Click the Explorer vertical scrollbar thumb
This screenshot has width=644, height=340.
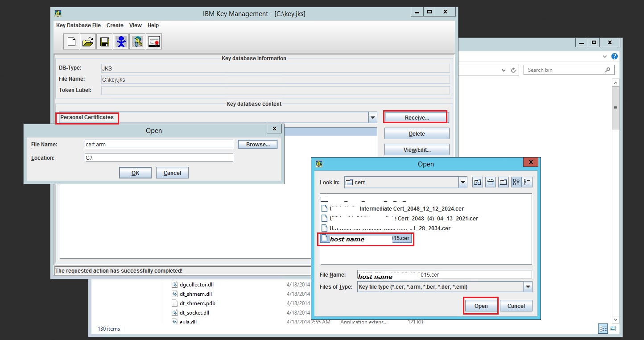pos(615,108)
